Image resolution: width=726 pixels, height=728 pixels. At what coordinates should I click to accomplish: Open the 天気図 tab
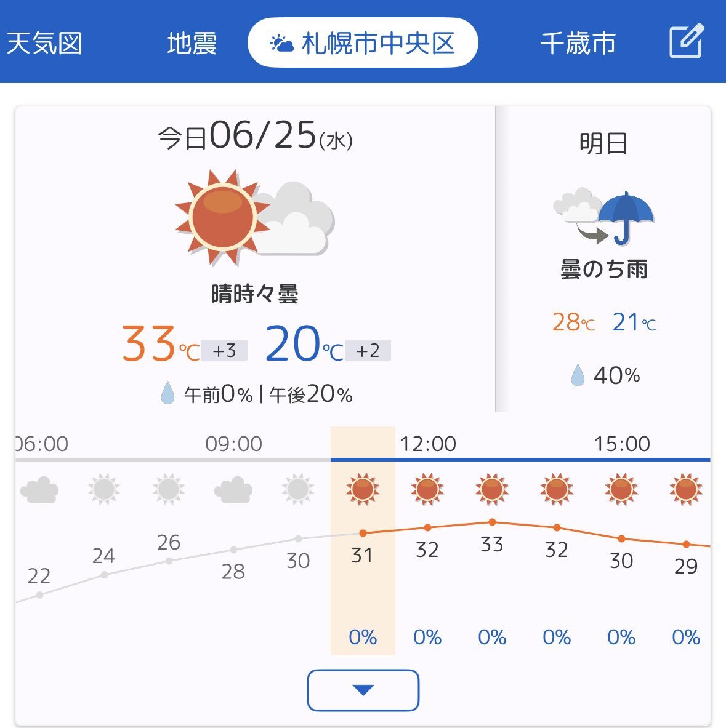pos(44,43)
